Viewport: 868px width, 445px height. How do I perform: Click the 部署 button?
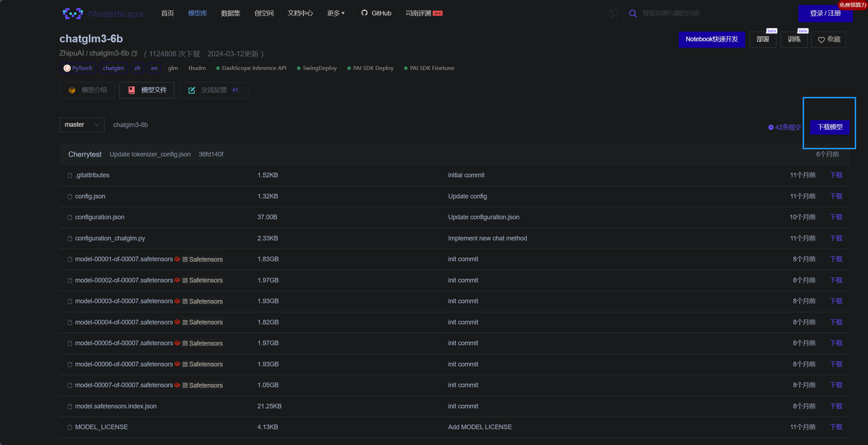point(763,39)
